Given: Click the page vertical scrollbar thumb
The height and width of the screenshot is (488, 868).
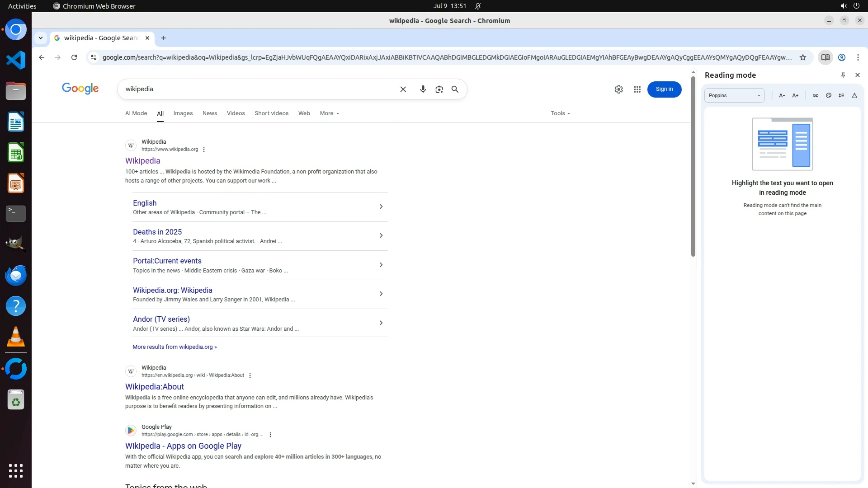Looking at the screenshot, I should 693,167.
